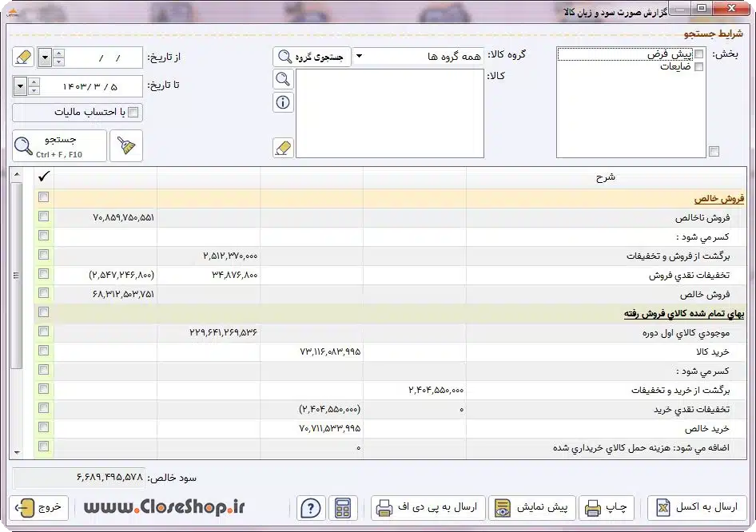Check the پیش فرض section checkbox
This screenshot has height=532, width=756.
698,54
